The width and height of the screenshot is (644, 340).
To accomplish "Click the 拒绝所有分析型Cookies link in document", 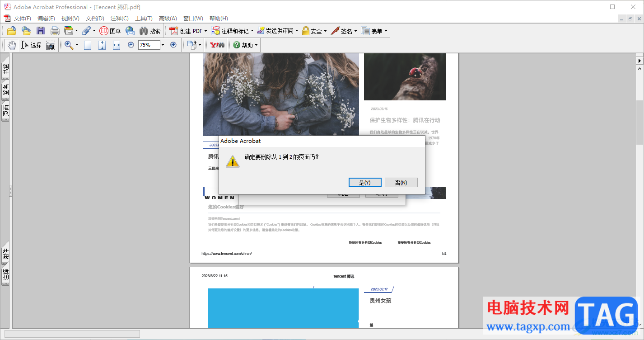I will coord(365,243).
